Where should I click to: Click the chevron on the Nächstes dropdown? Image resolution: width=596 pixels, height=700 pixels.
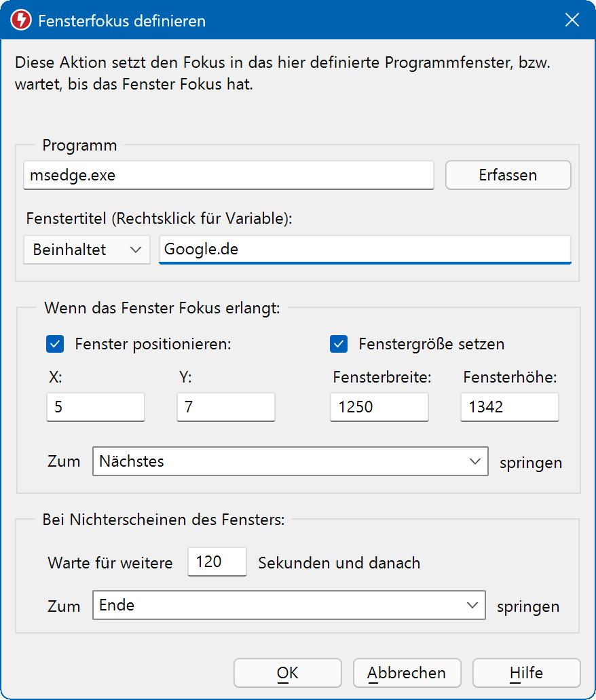tap(475, 461)
